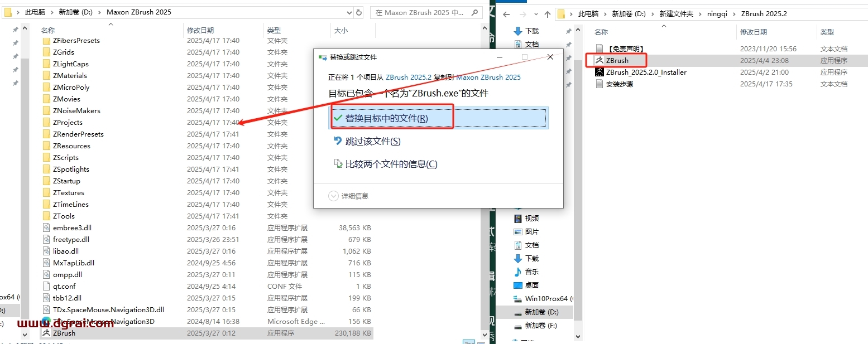Click the ZMicroPoly folder icon

point(47,87)
